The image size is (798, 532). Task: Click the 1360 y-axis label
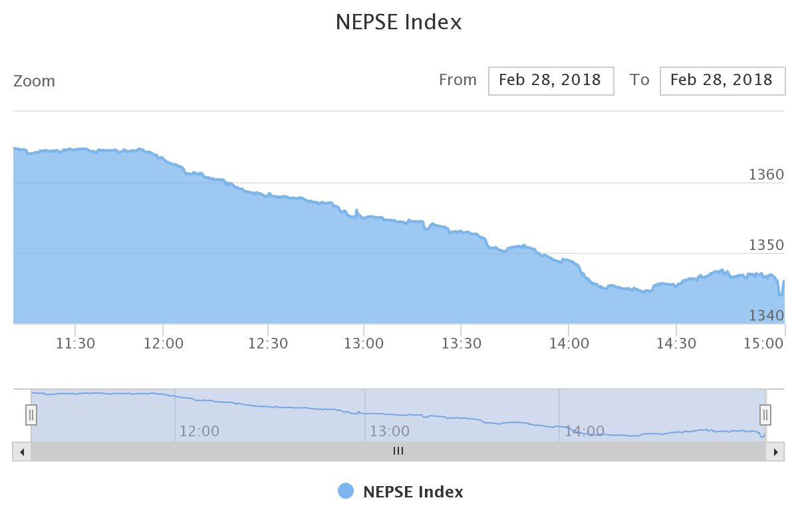tap(767, 174)
